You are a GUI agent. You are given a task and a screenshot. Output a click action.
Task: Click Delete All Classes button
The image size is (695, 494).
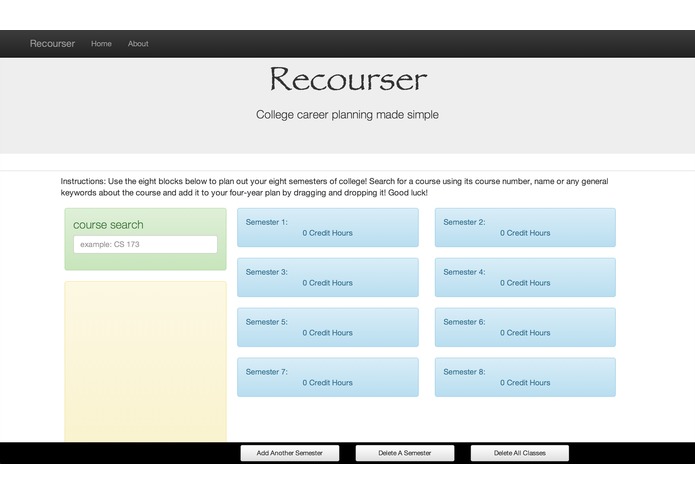coord(519,453)
